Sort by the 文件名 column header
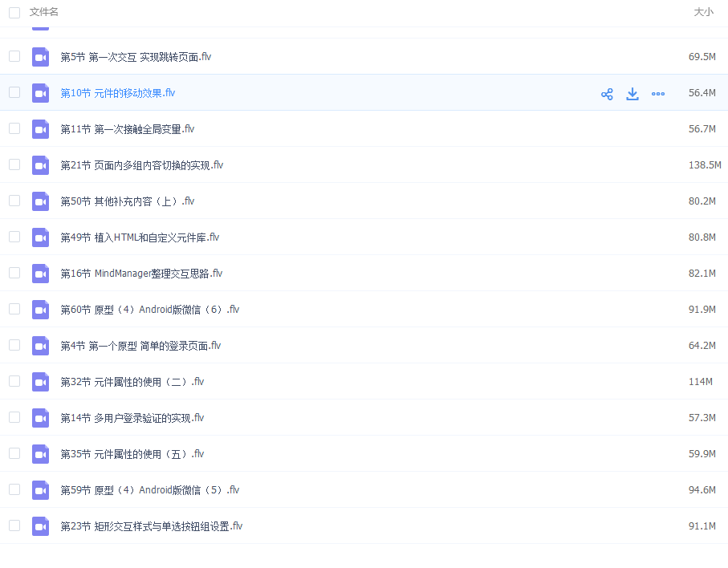The image size is (728, 568). 43,12
